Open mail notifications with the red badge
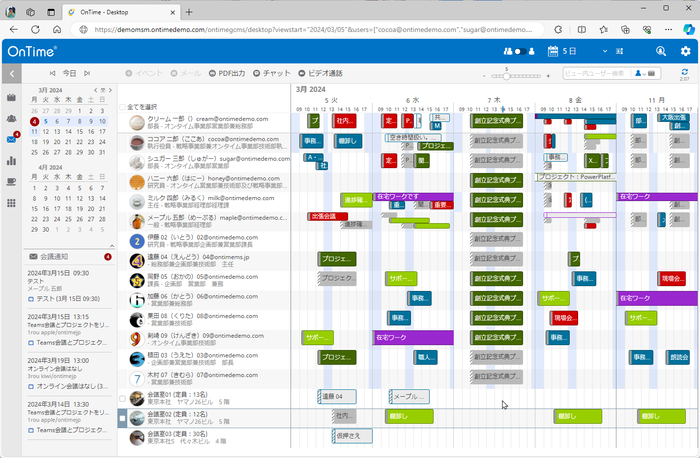Viewport: 700px width, 458px height. 12,139
